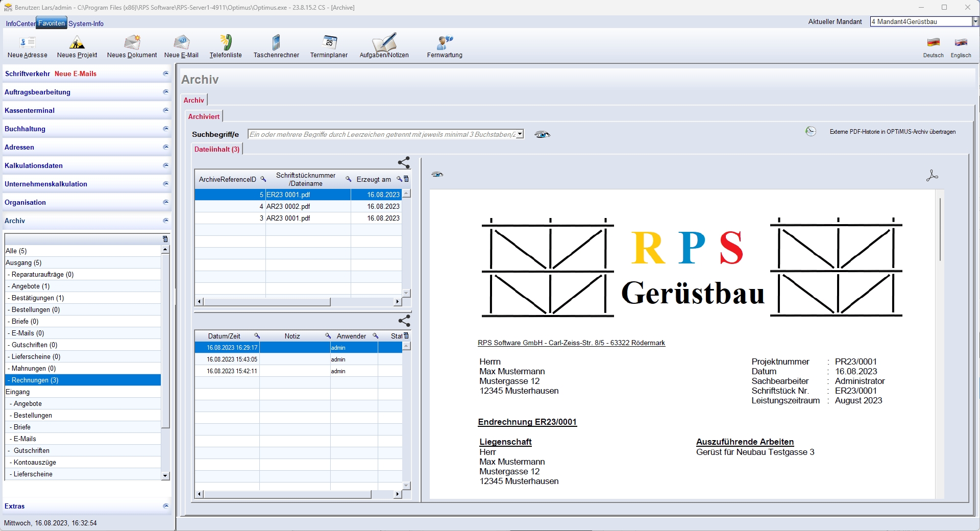Toggle the Archiv sidebar section chevron

tap(165, 221)
